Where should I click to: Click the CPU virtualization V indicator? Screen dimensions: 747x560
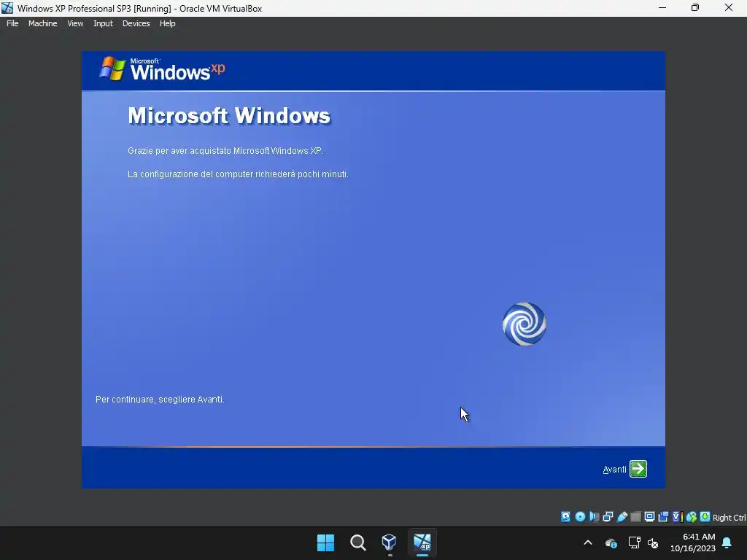pos(678,517)
